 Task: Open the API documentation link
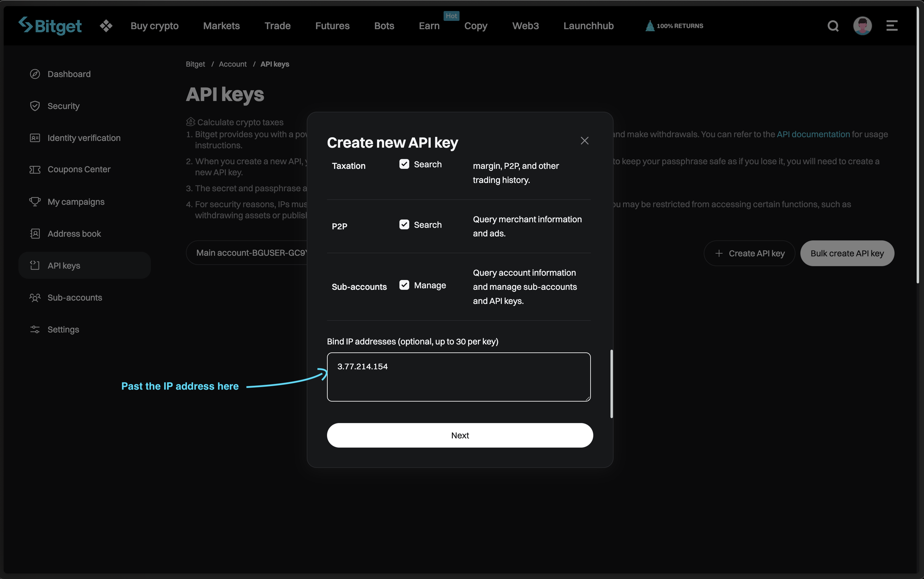pyautogui.click(x=813, y=134)
